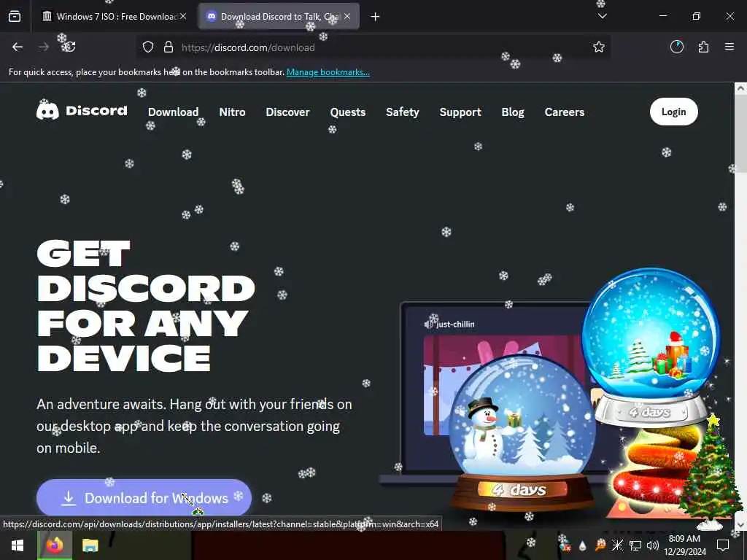747x560 pixels.
Task: Open the Download nav item
Action: (173, 112)
